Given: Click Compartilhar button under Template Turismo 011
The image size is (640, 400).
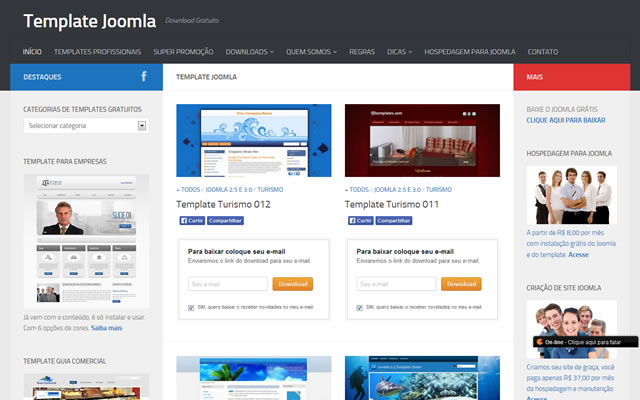Looking at the screenshot, I should 394,220.
